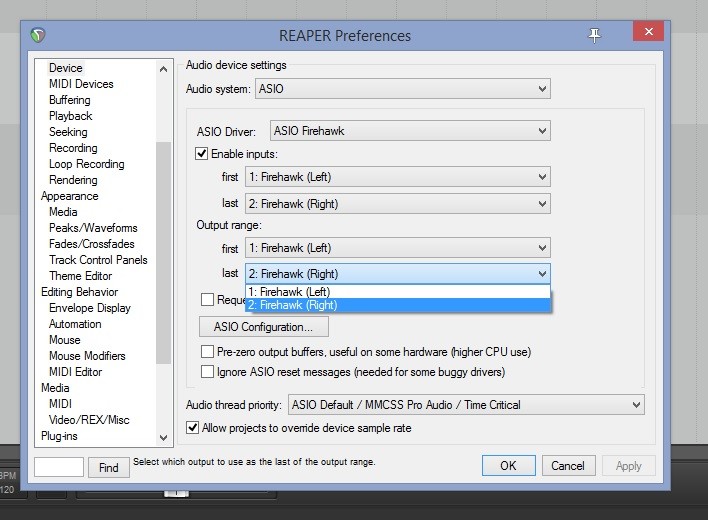Select the top-level Media category
This screenshot has height=520, width=708.
[55, 388]
